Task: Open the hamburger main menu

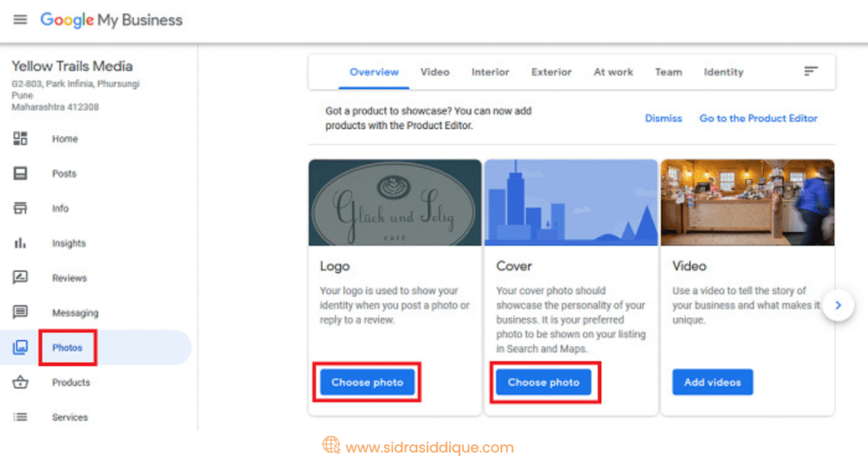Action: [x=20, y=20]
